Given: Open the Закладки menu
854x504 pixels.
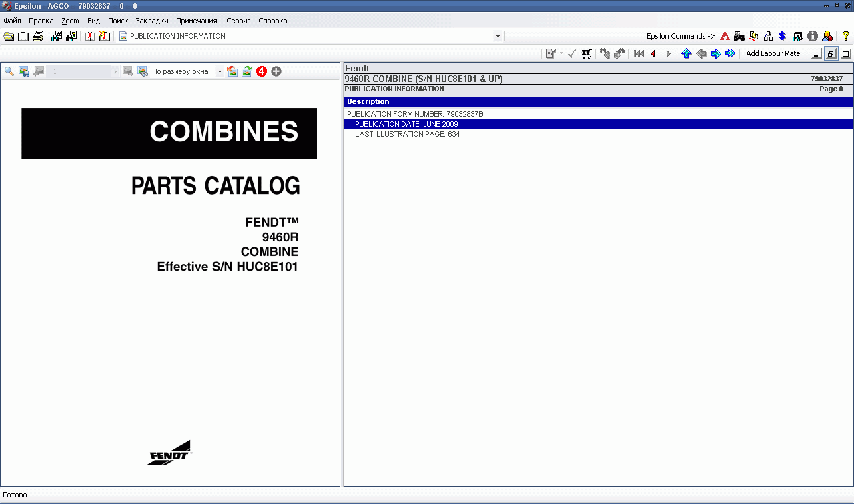Looking at the screenshot, I should pyautogui.click(x=151, y=21).
